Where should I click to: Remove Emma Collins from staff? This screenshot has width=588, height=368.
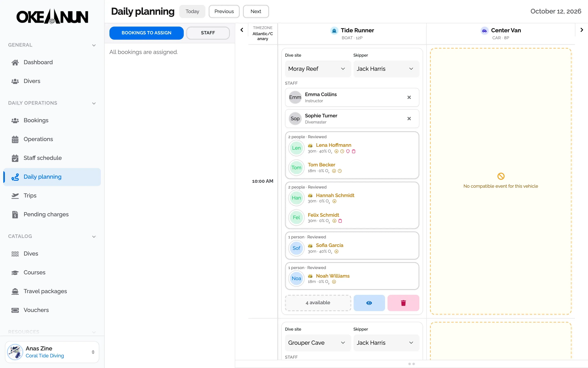[409, 97]
